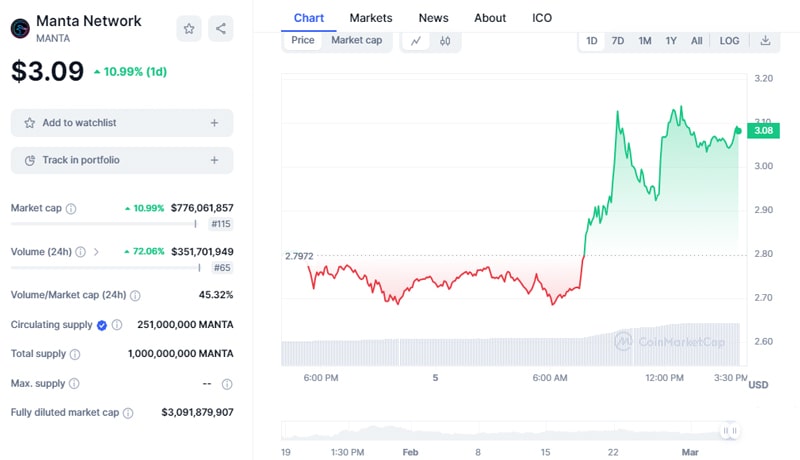Image resolution: width=800 pixels, height=460 pixels.
Task: Click the 45.32% volume ratio value
Action: (x=216, y=295)
